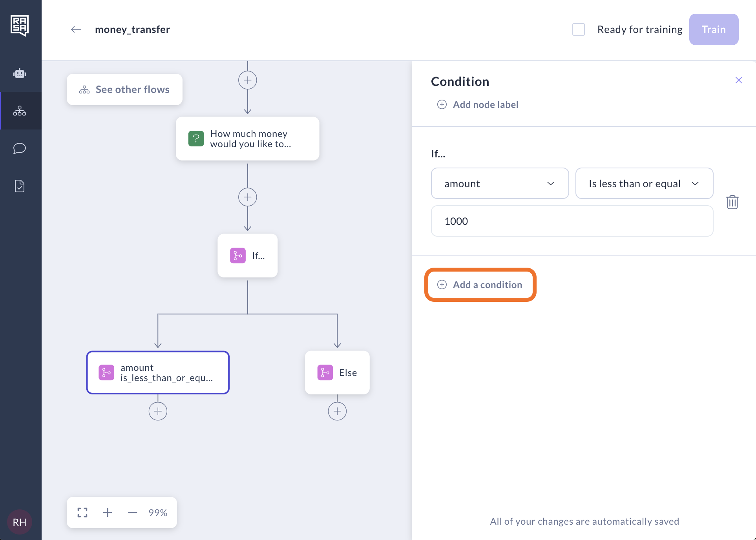This screenshot has height=540, width=756.
Task: Click the fit-to-screen icon
Action: coord(82,513)
